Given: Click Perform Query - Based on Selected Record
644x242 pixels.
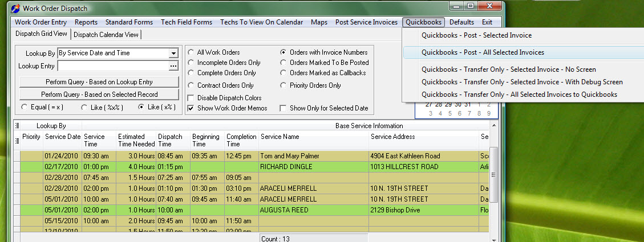Looking at the screenshot, I should click(99, 95).
